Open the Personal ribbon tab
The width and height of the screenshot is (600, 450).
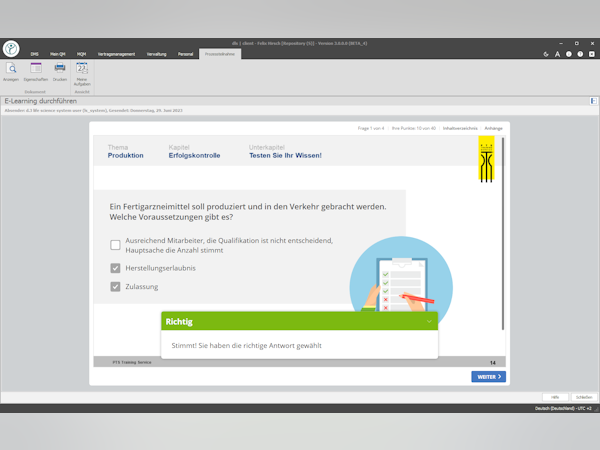185,54
